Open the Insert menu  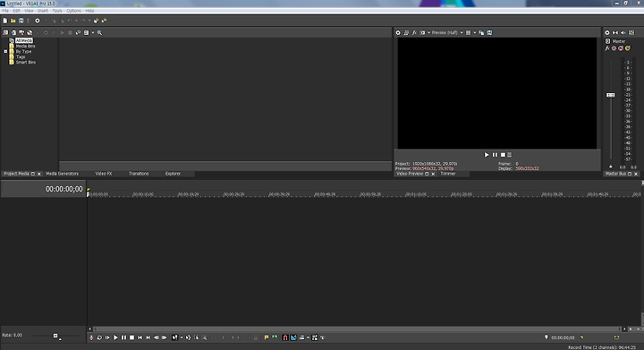(x=43, y=11)
